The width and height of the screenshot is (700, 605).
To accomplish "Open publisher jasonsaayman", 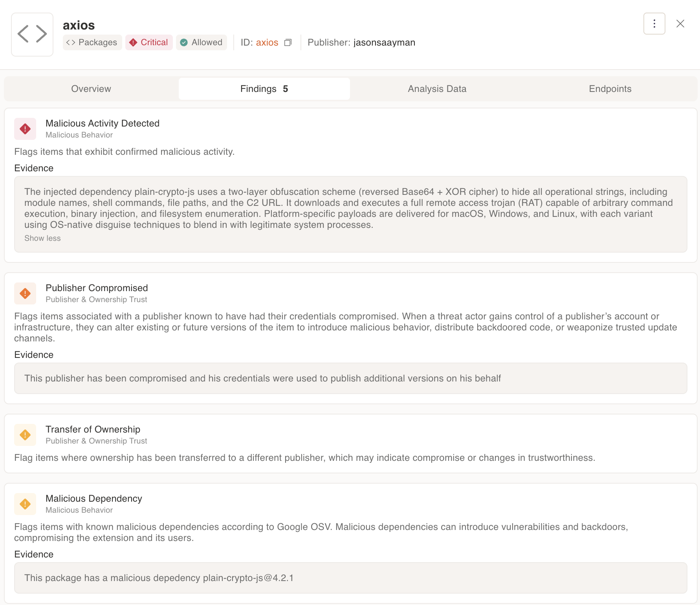I will [384, 42].
